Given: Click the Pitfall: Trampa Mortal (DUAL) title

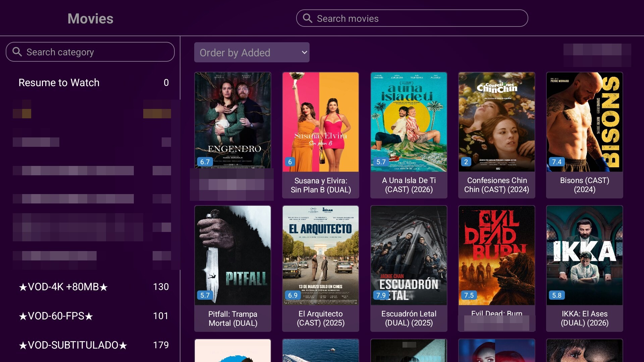Looking at the screenshot, I should point(233,318).
